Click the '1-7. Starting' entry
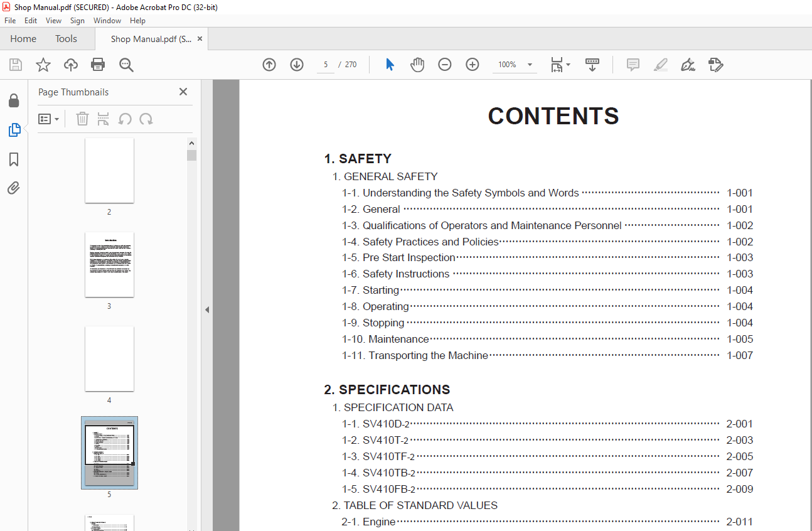 pyautogui.click(x=370, y=290)
